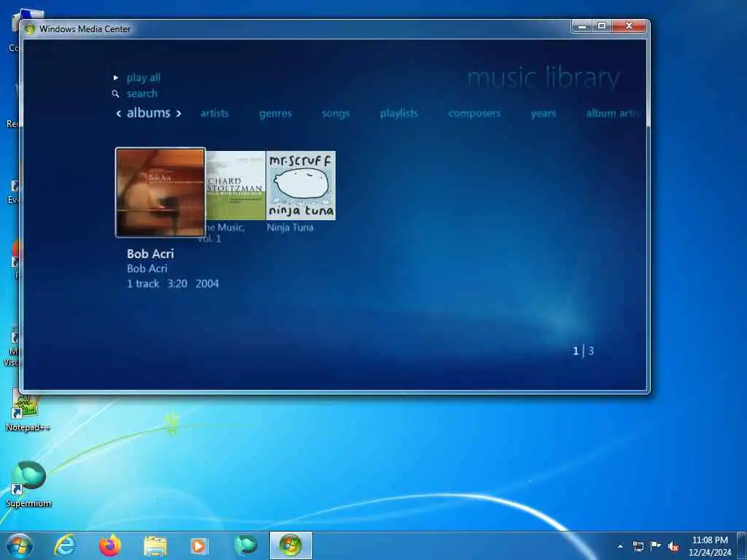The image size is (747, 560).
Task: Switch to the composers tab
Action: pos(474,113)
